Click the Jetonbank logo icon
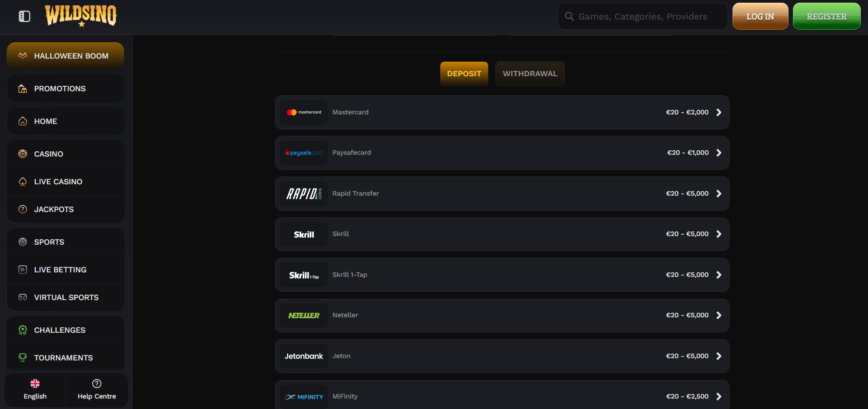868x409 pixels. 304,356
